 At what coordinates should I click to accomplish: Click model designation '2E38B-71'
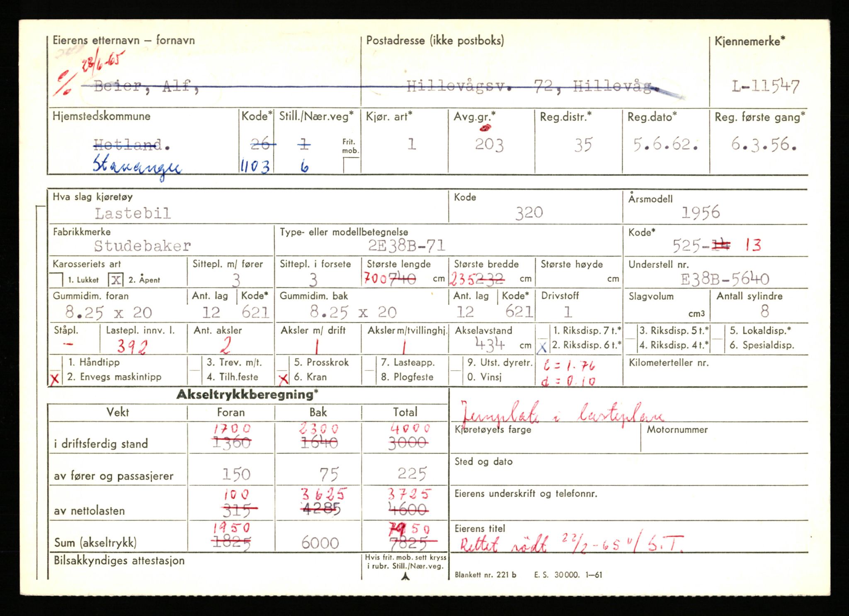click(406, 246)
